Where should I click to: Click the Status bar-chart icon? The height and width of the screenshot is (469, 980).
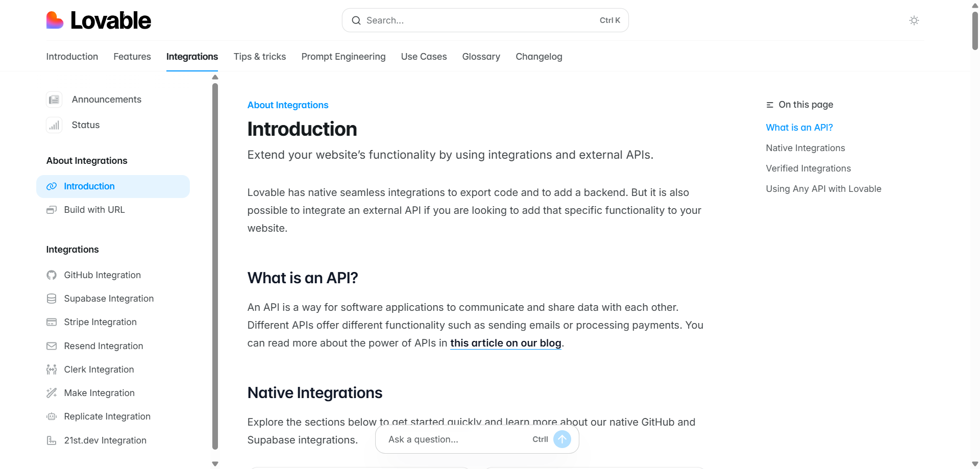coord(54,125)
